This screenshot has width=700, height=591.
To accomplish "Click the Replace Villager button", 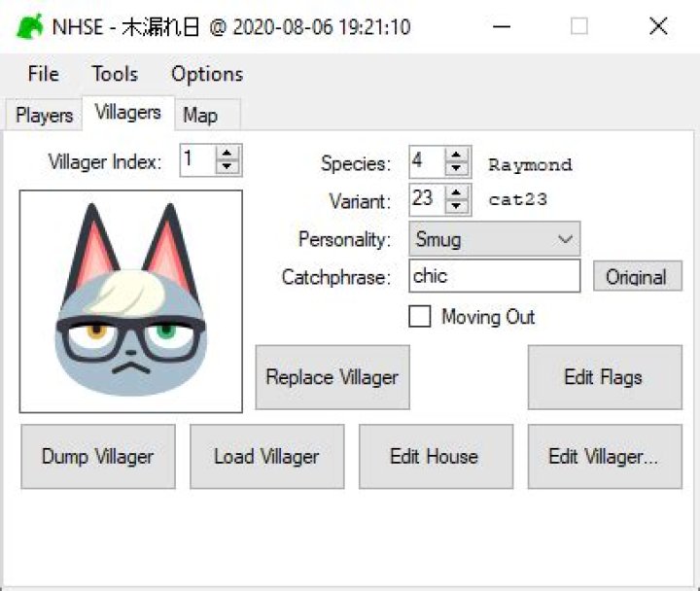I will [332, 377].
